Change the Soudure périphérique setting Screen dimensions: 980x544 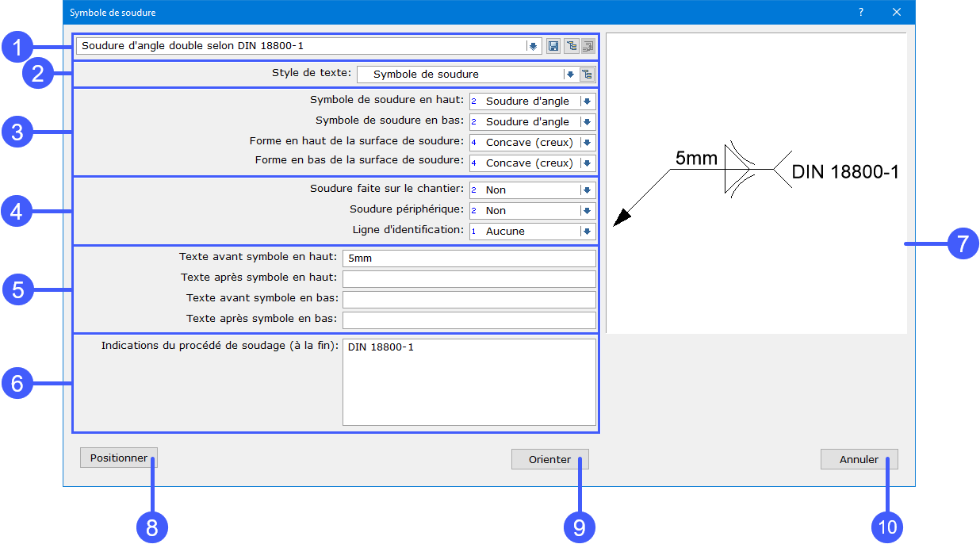(587, 211)
